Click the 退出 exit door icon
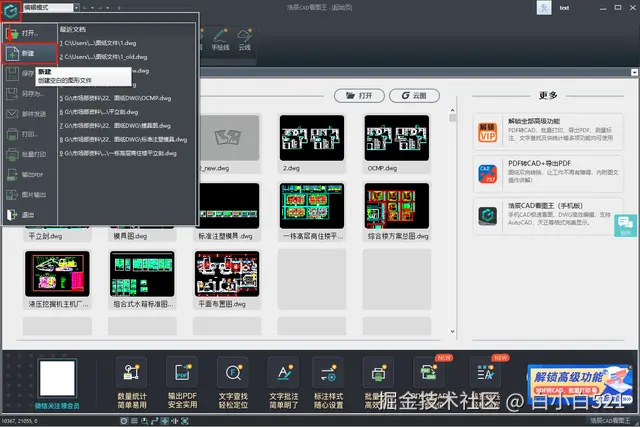 (12, 215)
